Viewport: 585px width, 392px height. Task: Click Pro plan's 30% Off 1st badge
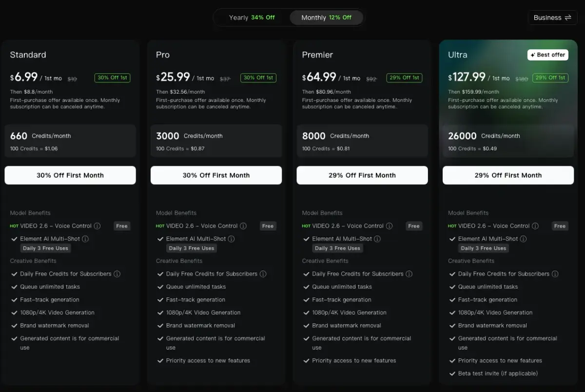coord(258,78)
